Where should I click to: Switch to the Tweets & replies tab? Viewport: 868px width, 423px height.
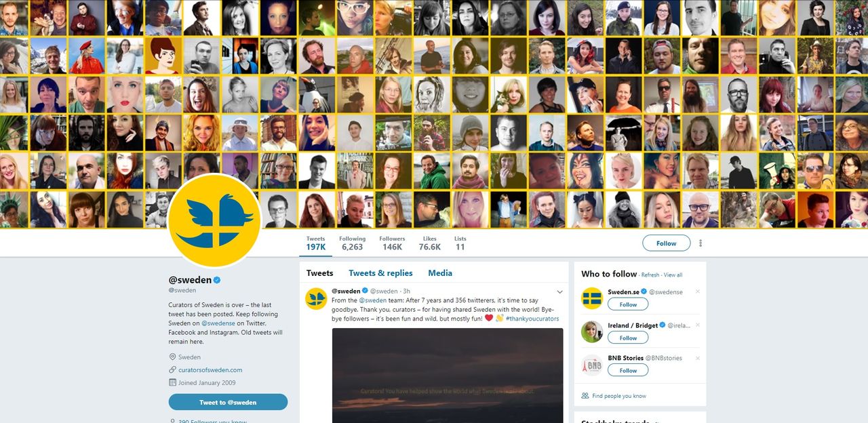pyautogui.click(x=380, y=273)
